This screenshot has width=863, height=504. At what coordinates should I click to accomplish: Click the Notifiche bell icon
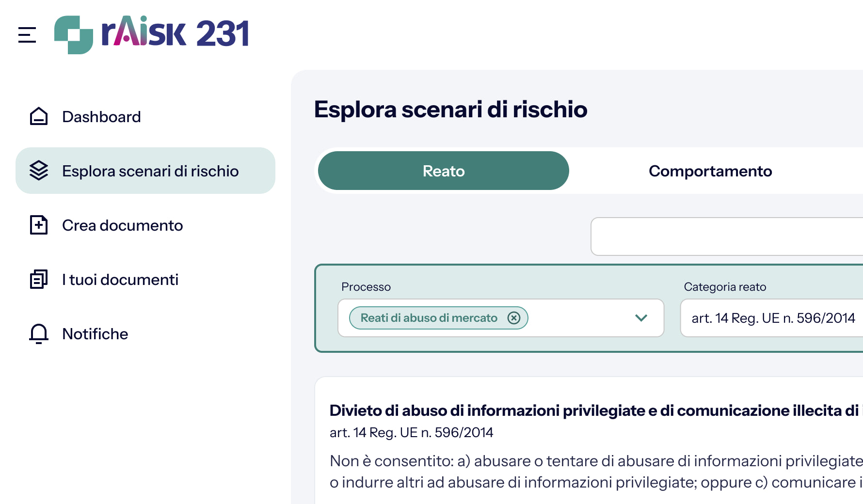[x=39, y=334]
